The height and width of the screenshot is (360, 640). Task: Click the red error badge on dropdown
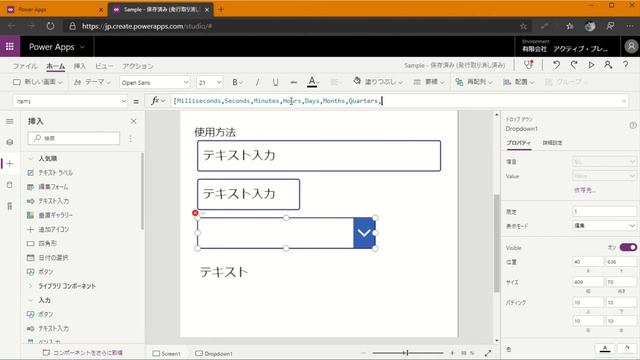click(x=195, y=213)
